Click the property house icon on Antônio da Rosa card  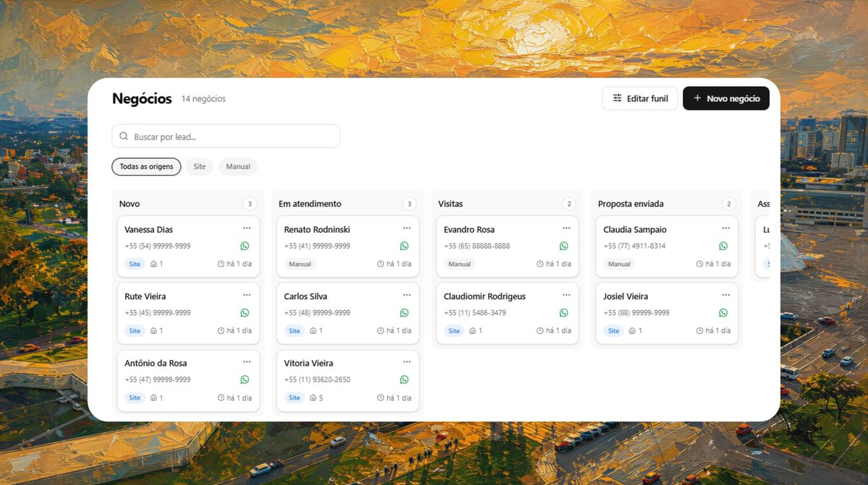pos(153,398)
